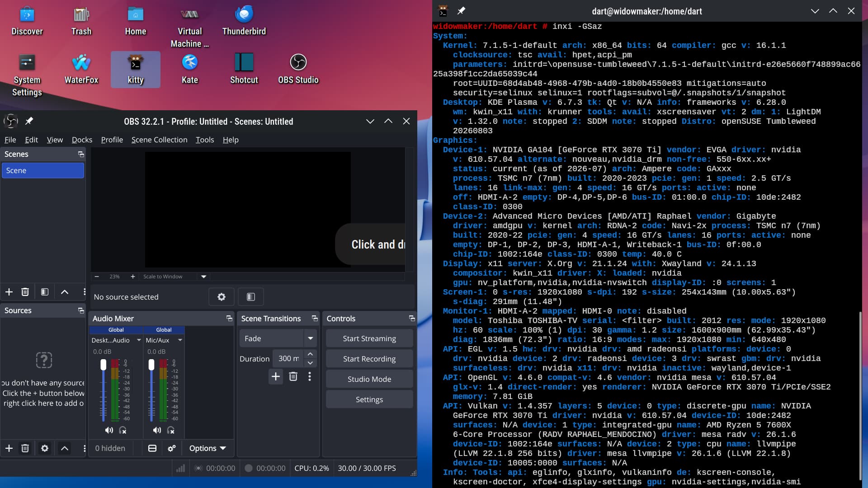Open OBS Settings from Controls
868x488 pixels.
[x=369, y=399]
